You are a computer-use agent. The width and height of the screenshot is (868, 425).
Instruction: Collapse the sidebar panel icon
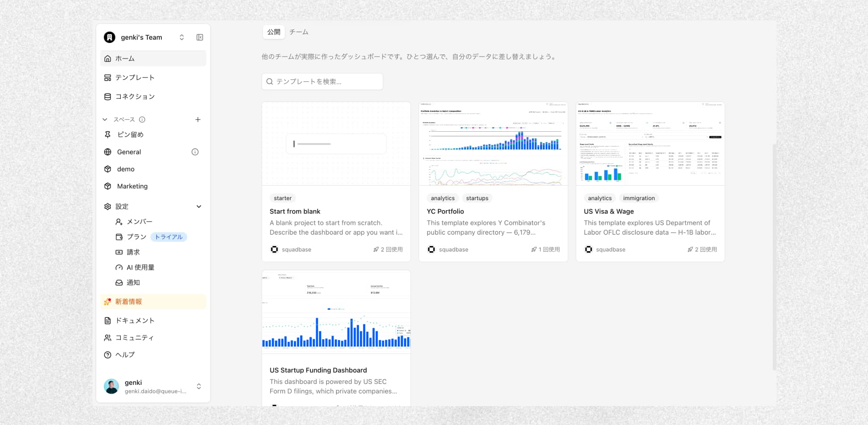(x=200, y=37)
